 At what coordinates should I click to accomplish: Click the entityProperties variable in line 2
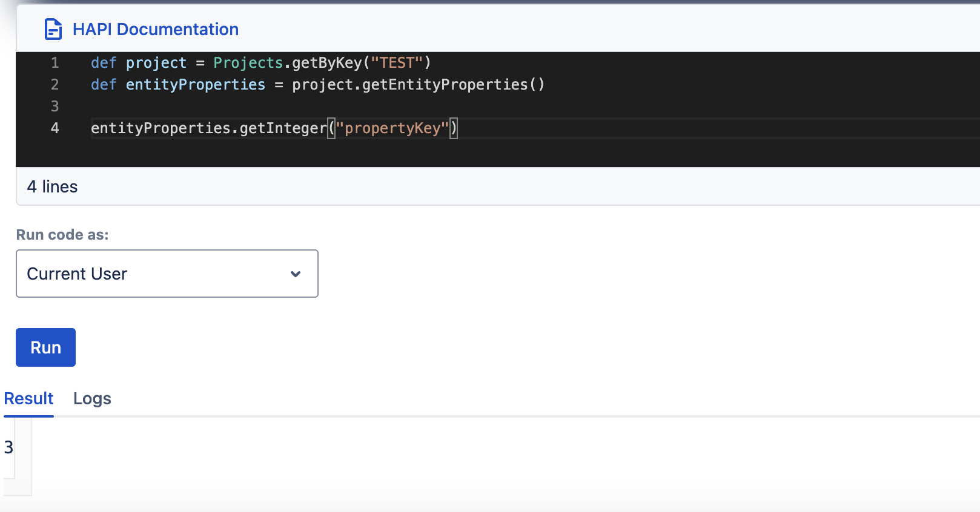click(x=196, y=85)
